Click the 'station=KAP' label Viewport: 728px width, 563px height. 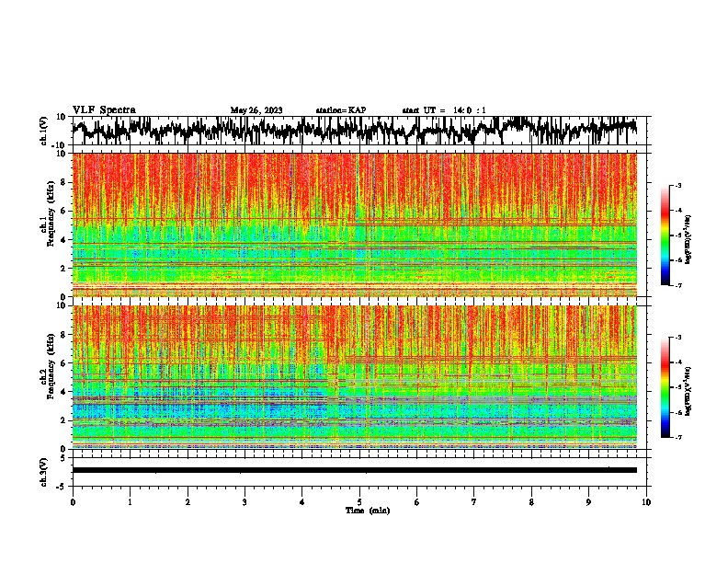click(x=341, y=110)
